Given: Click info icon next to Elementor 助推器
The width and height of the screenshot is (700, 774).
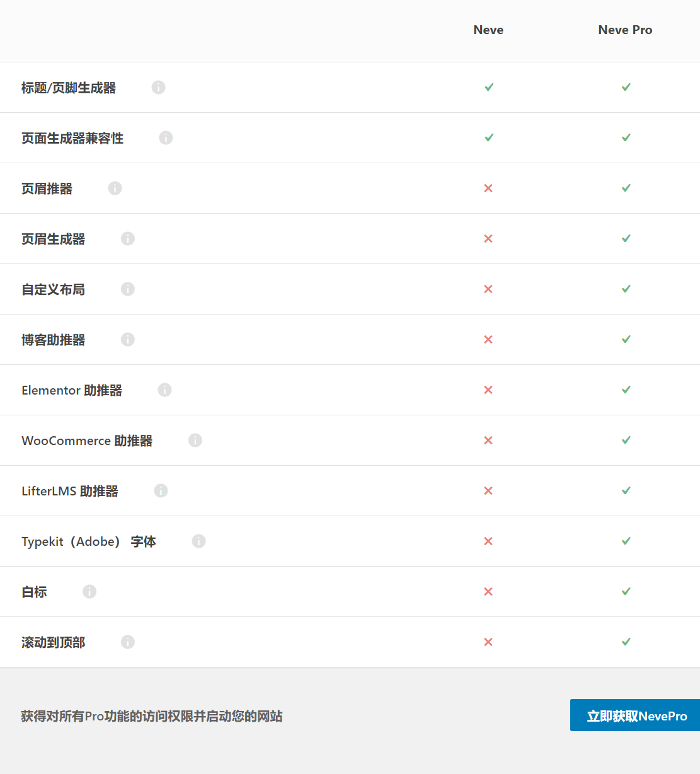Looking at the screenshot, I should tap(164, 390).
